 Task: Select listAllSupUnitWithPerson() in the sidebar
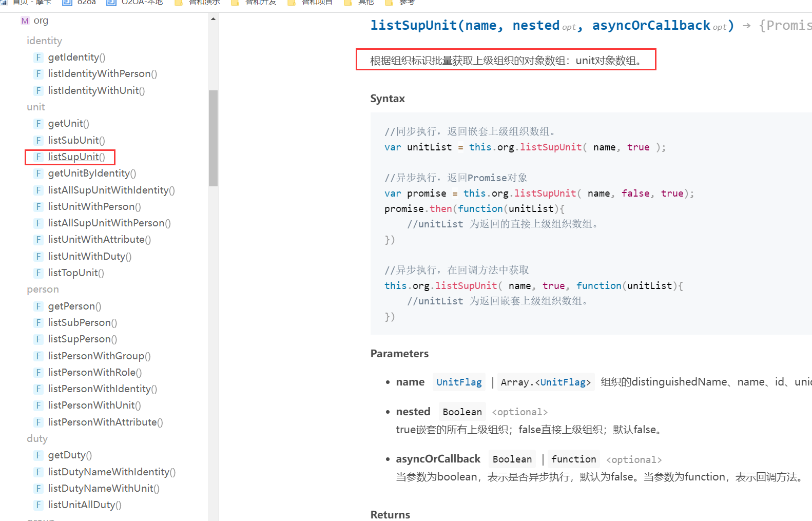click(109, 223)
